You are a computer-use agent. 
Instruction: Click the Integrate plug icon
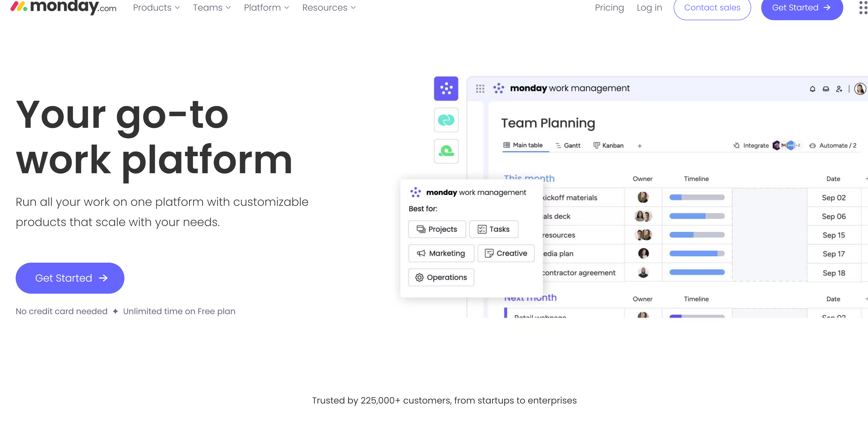coord(737,146)
